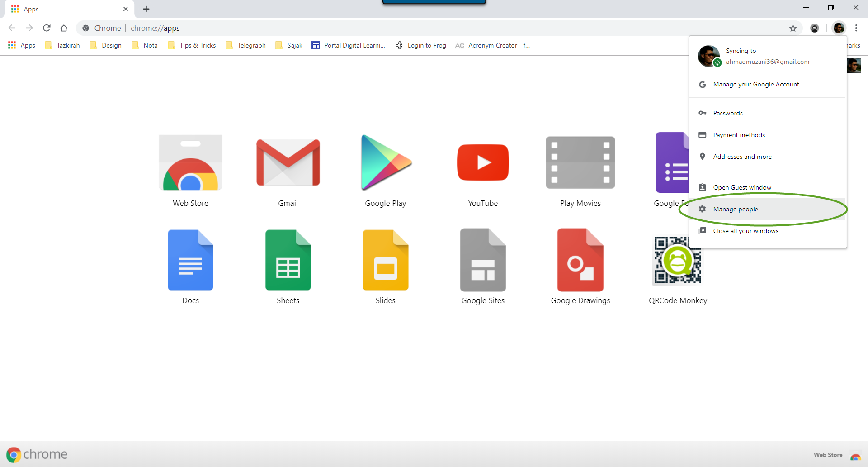Bookmark this page with the star icon

click(x=793, y=28)
